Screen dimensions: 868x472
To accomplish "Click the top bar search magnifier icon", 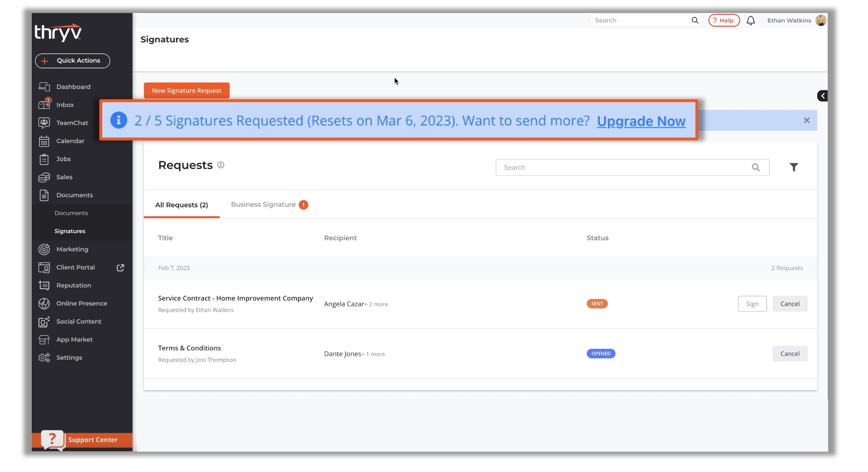I will pyautogui.click(x=695, y=20).
